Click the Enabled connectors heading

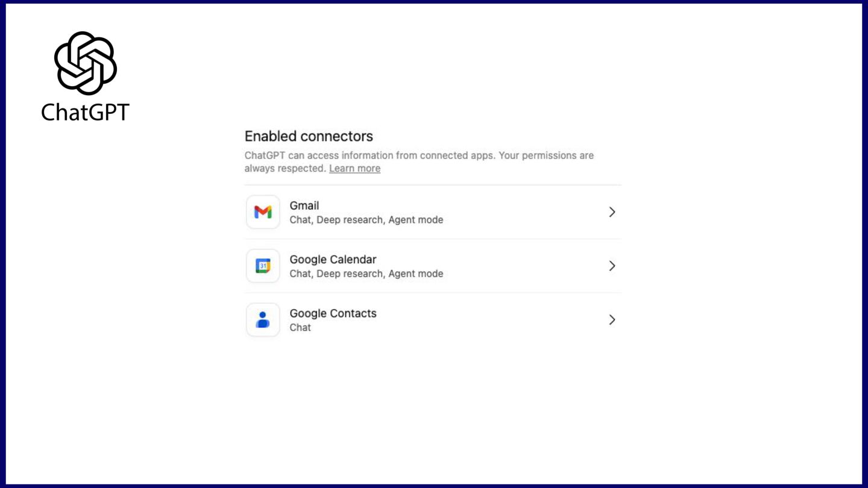pos(309,136)
